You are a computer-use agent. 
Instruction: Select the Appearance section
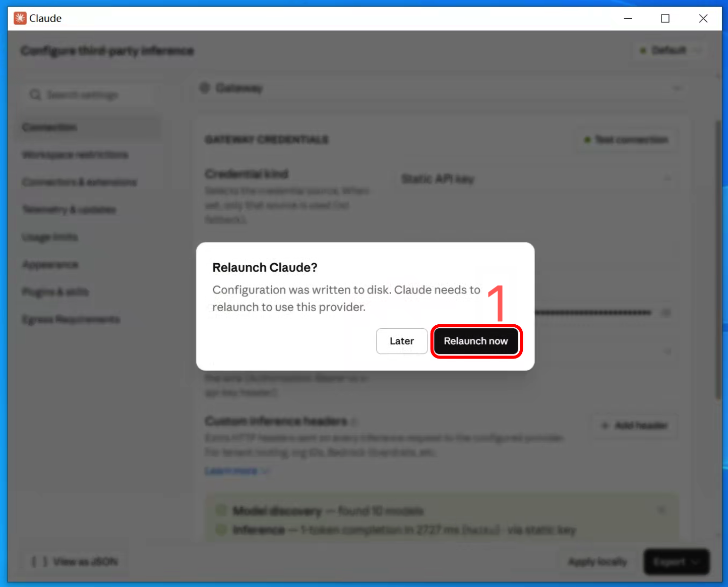(50, 265)
